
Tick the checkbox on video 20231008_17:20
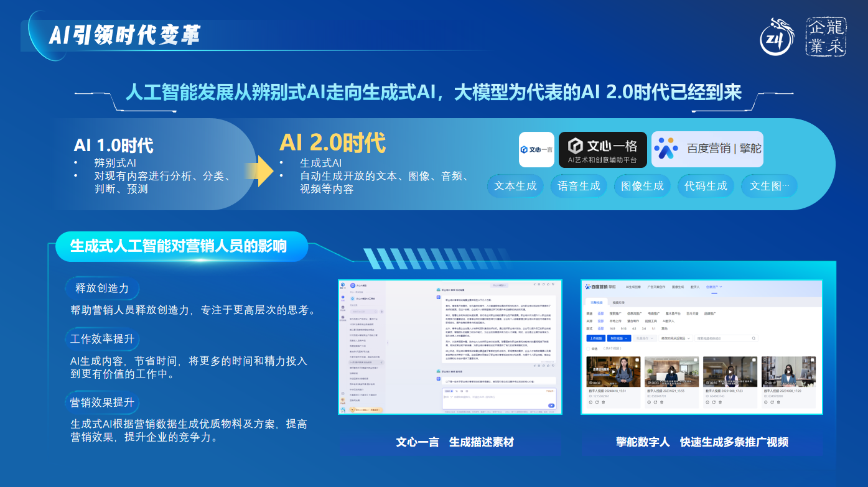(811, 360)
